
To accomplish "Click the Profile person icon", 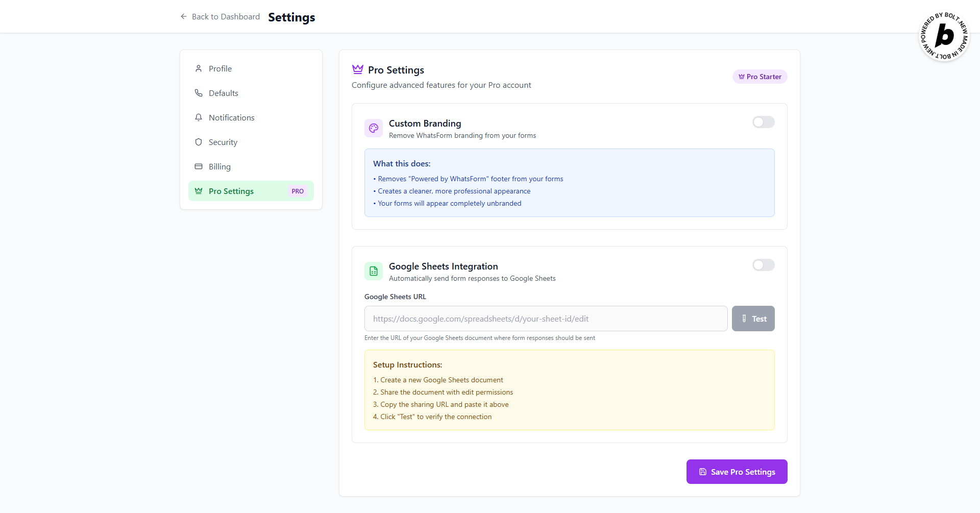I will 199,68.
